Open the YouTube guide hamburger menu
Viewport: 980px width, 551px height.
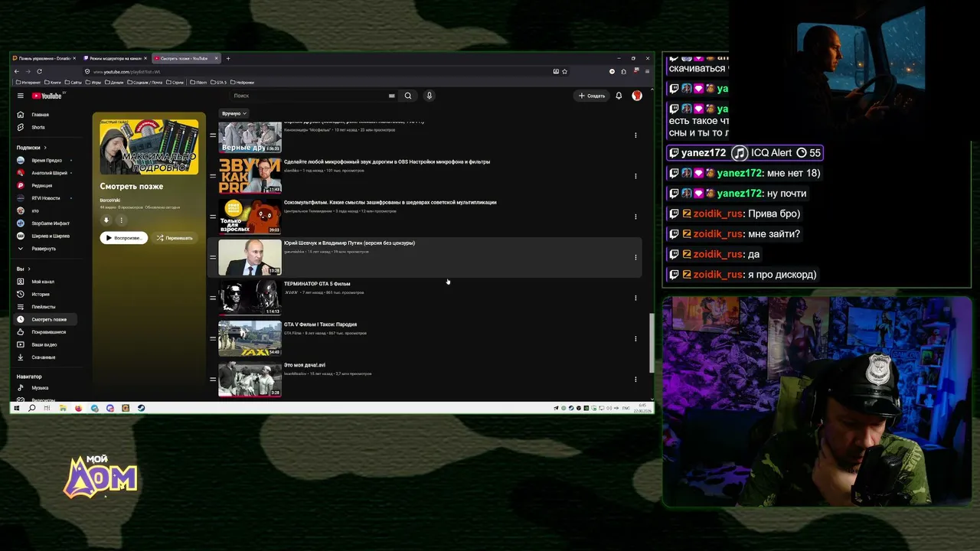coord(21,96)
